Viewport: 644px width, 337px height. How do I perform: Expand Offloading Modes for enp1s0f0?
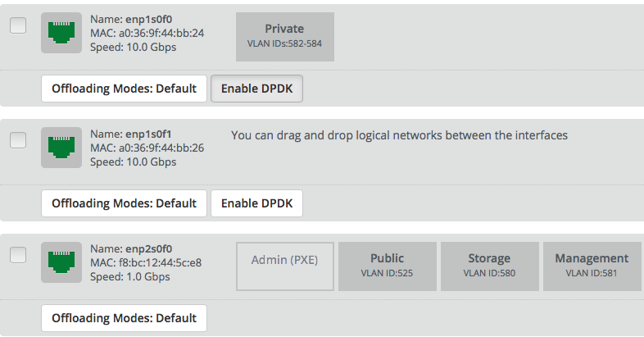[x=124, y=89]
